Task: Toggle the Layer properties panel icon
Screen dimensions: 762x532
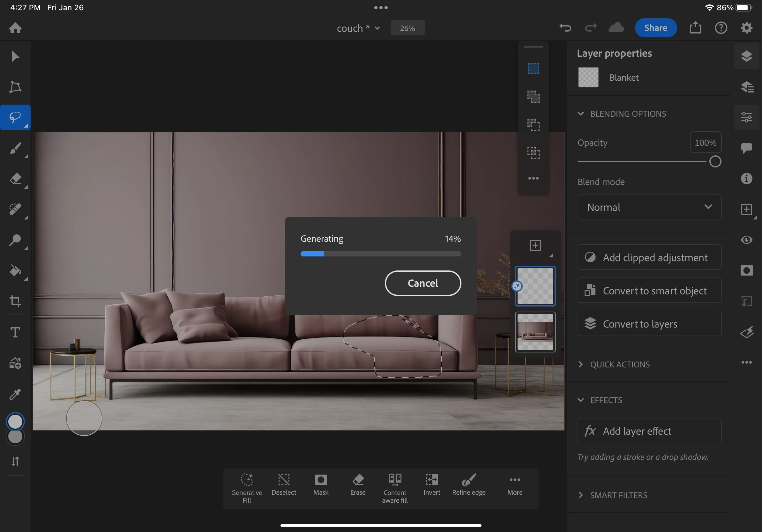Action: [x=746, y=117]
